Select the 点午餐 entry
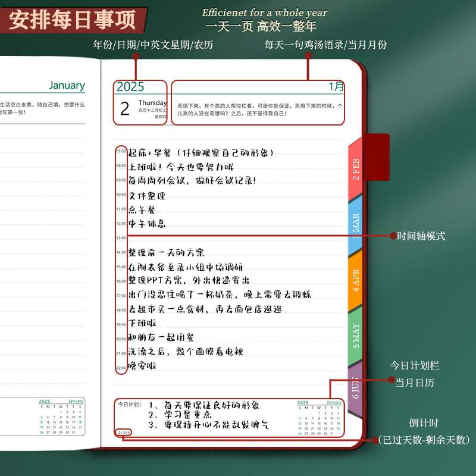 pyautogui.click(x=142, y=210)
